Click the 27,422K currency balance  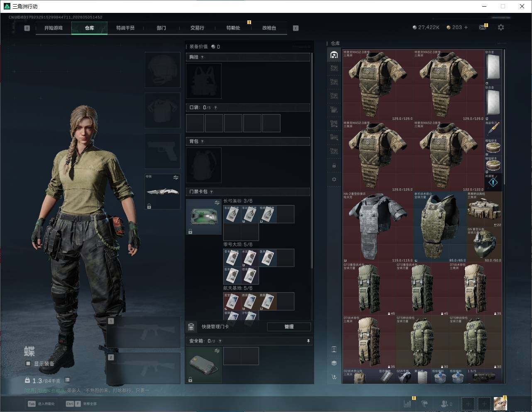point(426,27)
